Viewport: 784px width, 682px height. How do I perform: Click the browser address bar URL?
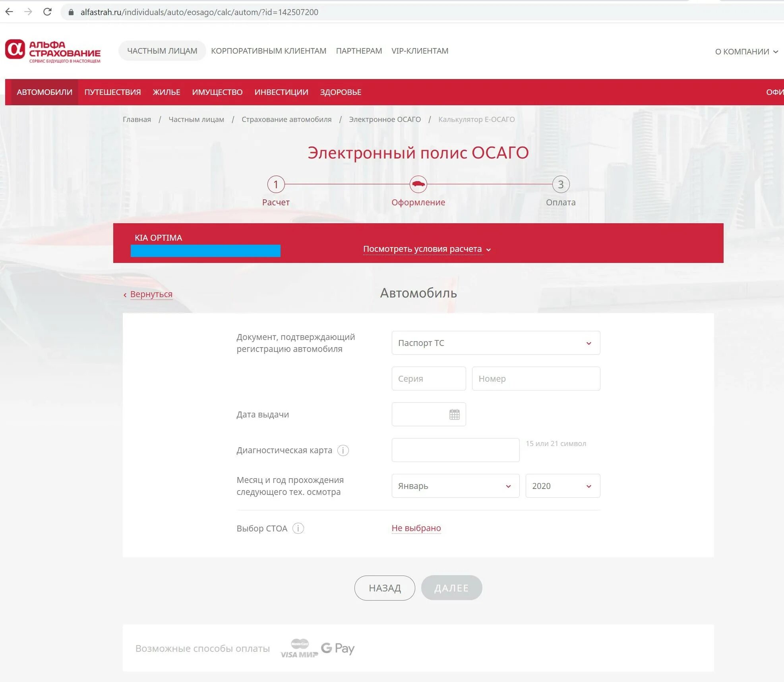[x=199, y=12]
